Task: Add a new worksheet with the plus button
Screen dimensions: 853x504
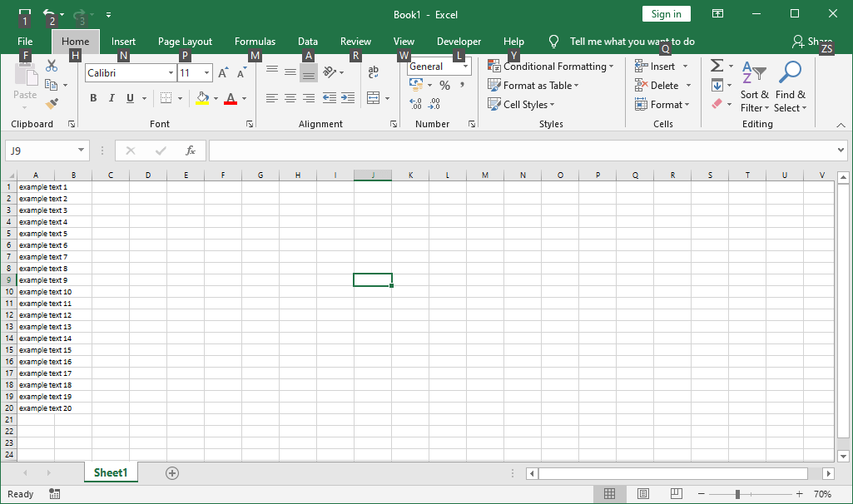Action: [171, 472]
